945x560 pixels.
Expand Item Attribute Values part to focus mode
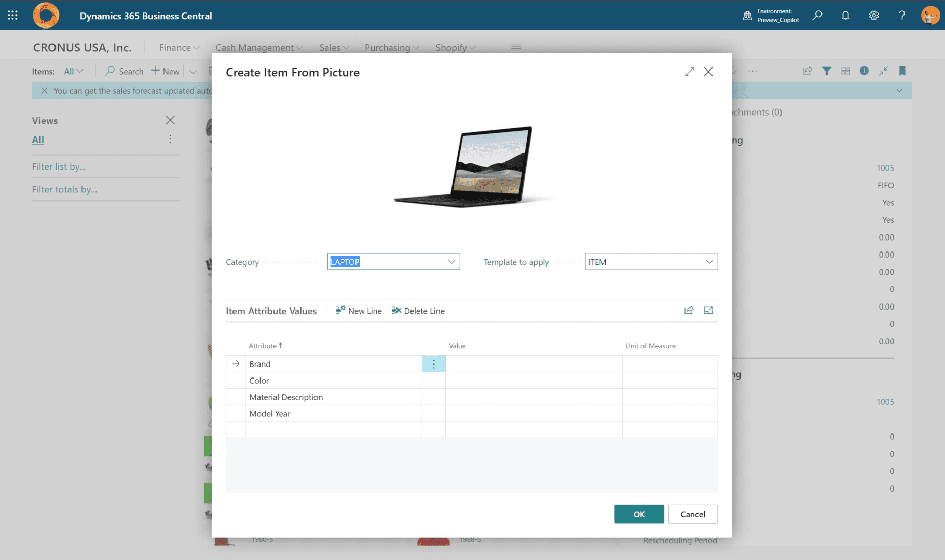click(x=708, y=310)
